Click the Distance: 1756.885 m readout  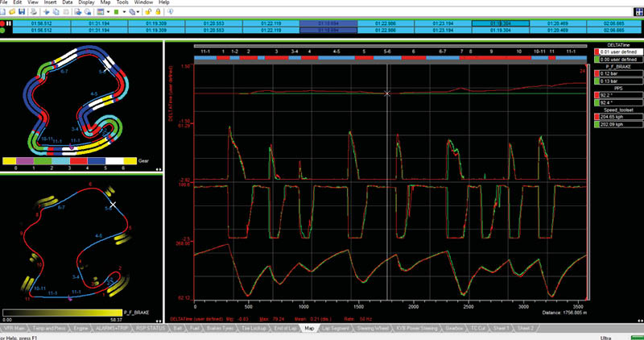coord(566,312)
